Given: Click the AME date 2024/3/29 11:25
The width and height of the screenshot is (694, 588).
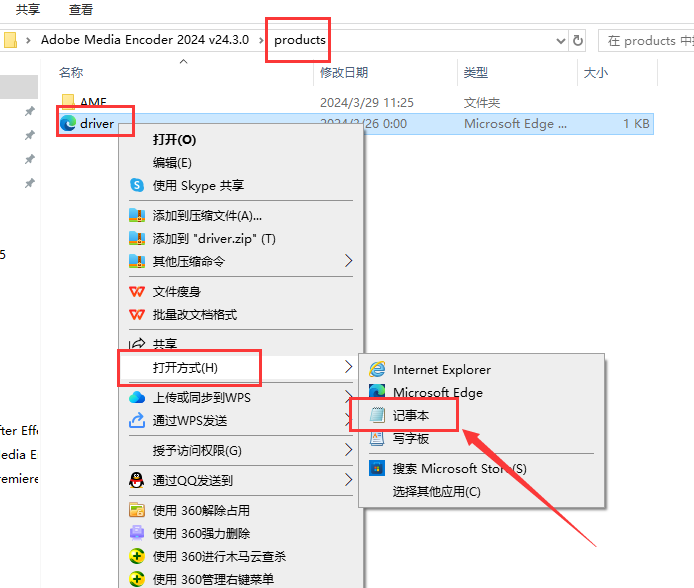Looking at the screenshot, I should click(367, 103).
